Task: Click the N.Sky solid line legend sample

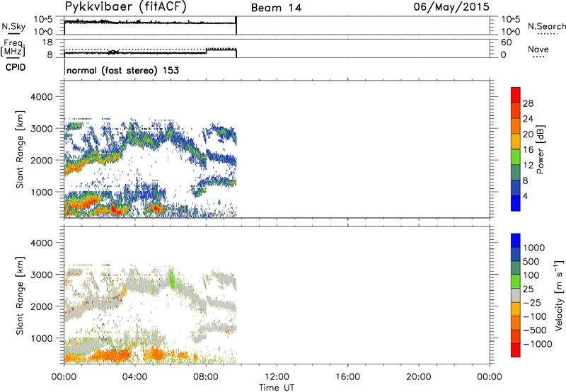Action: click(13, 34)
